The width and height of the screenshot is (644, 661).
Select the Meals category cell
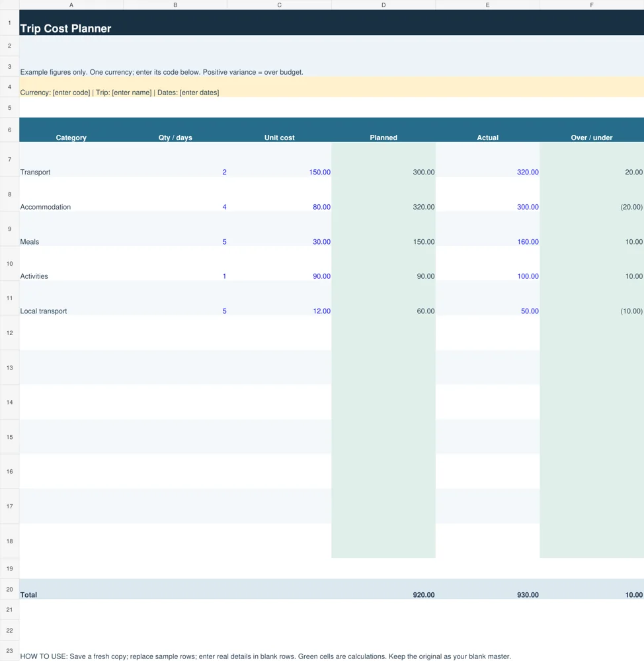coord(71,229)
